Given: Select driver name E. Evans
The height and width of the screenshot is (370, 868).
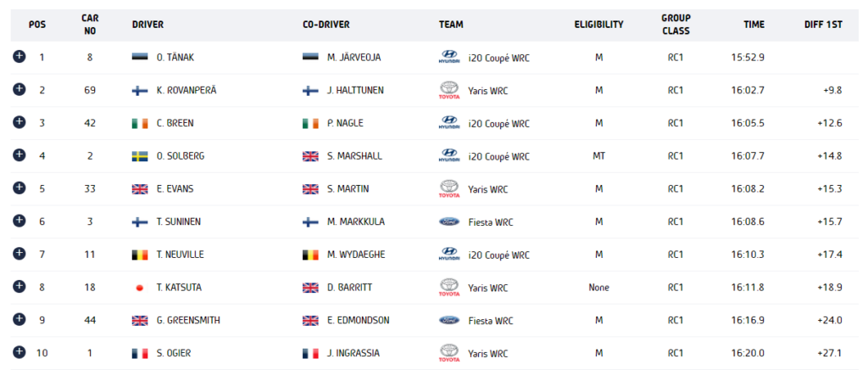Looking at the screenshot, I should click(175, 189).
